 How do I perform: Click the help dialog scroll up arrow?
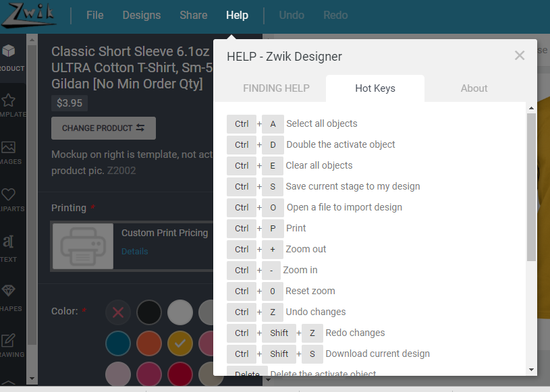pyautogui.click(x=531, y=108)
